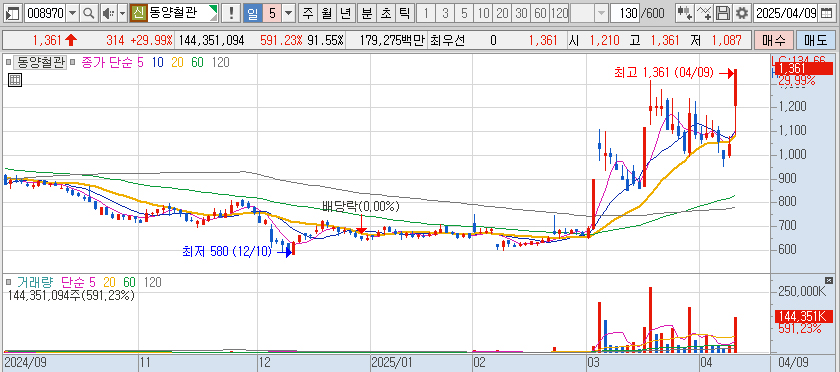The height and width of the screenshot is (372, 840).
Task: Open the exclamation mark info icon
Action: [x=231, y=13]
